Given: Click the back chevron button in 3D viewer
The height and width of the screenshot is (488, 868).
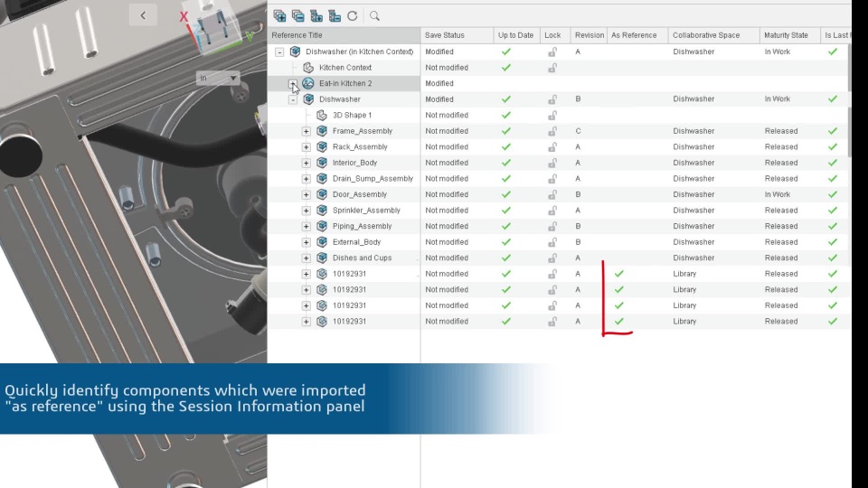Looking at the screenshot, I should (x=143, y=15).
